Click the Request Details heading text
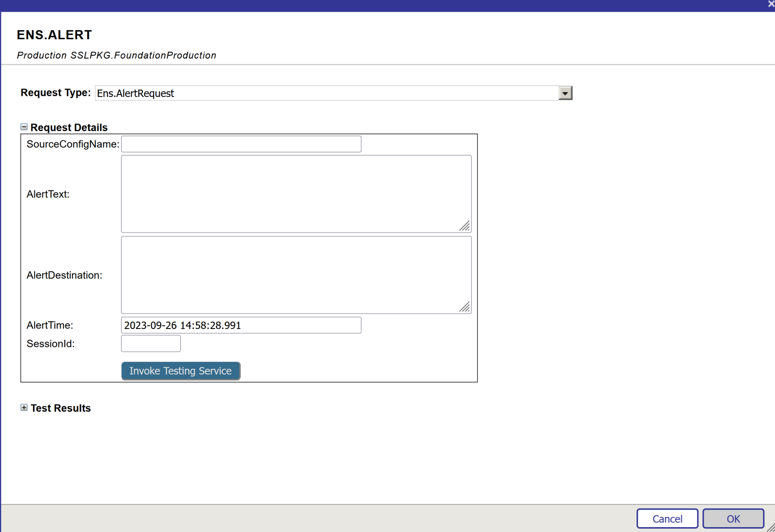This screenshot has width=775, height=532. pos(69,127)
